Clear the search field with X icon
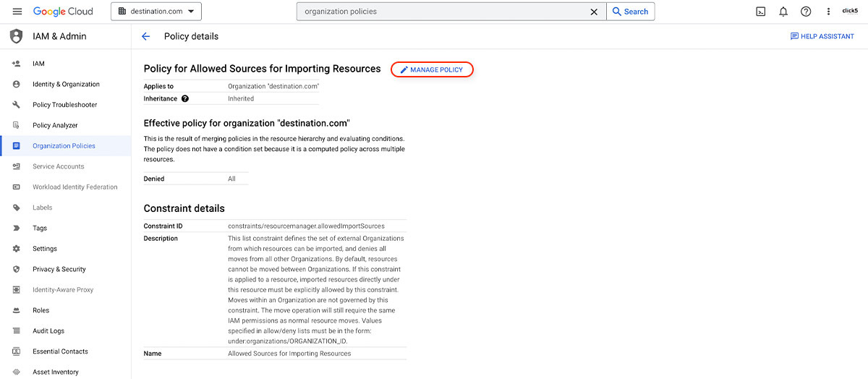This screenshot has height=379, width=868. [594, 12]
